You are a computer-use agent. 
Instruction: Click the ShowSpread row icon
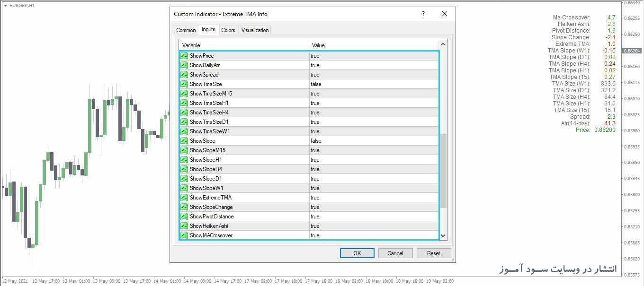tap(184, 75)
